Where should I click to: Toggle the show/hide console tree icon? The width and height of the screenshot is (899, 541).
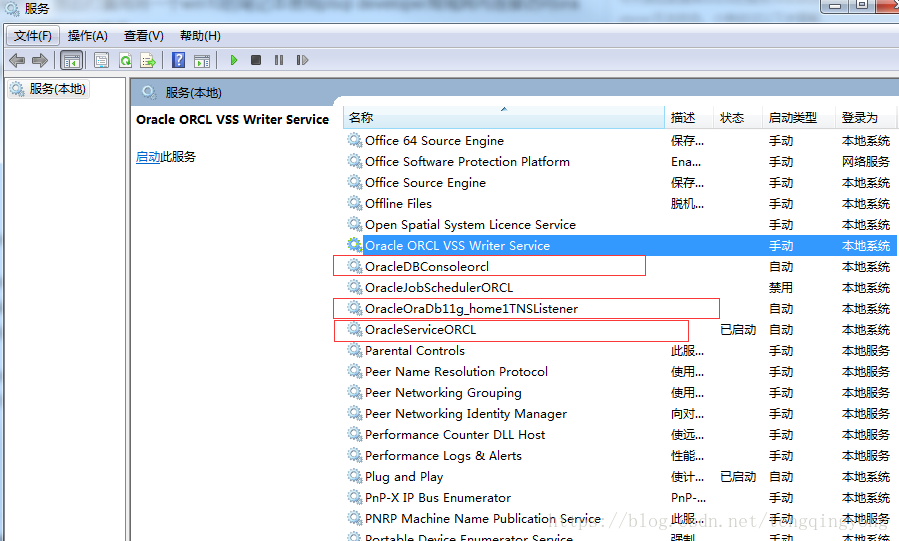point(72,60)
